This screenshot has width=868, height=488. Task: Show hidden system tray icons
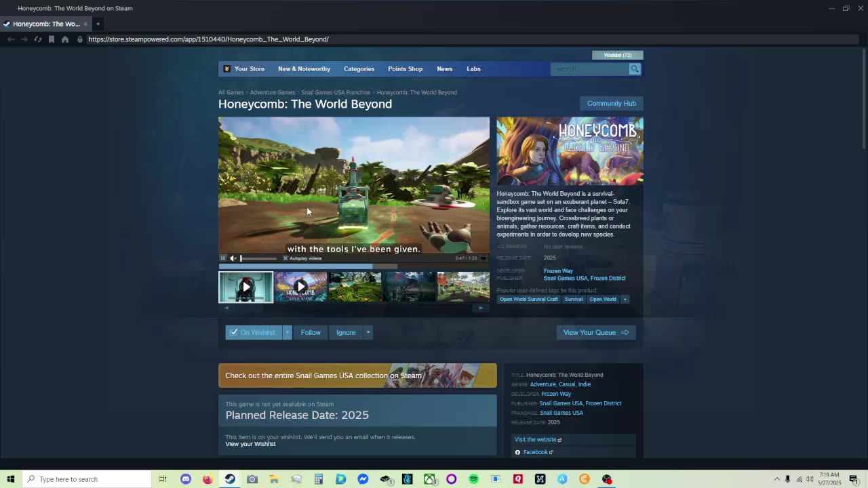tap(777, 479)
